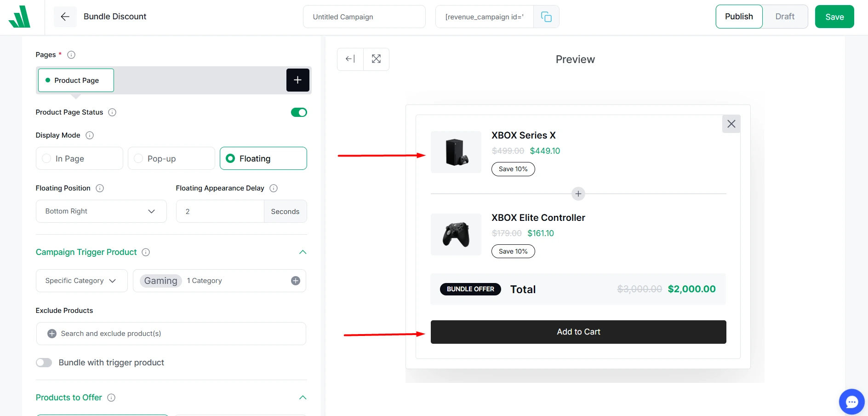
Task: Click the Products to Offer info icon
Action: coord(111,398)
